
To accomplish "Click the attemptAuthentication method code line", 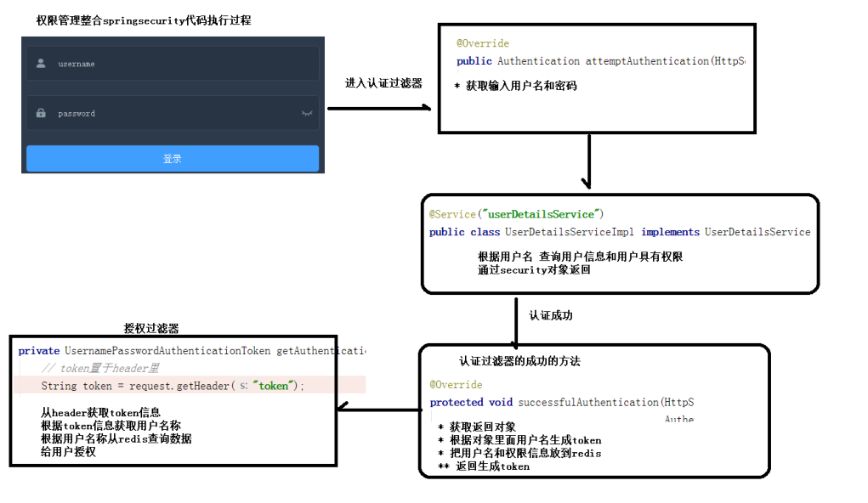I will coord(600,61).
